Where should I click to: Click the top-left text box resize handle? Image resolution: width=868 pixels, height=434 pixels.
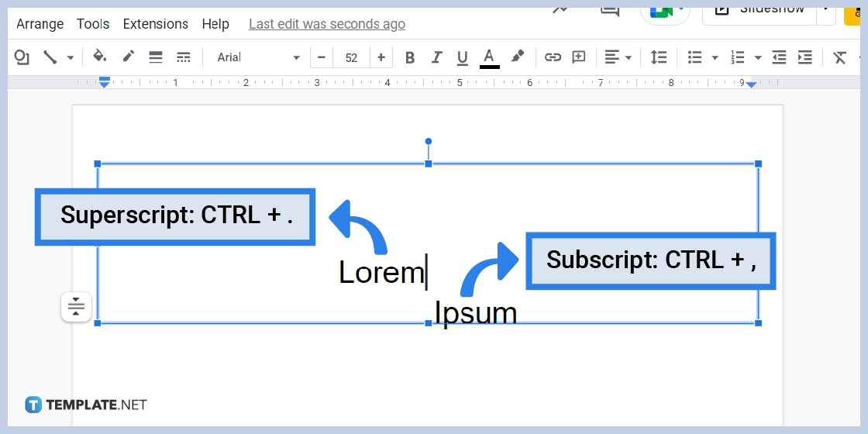[x=98, y=164]
